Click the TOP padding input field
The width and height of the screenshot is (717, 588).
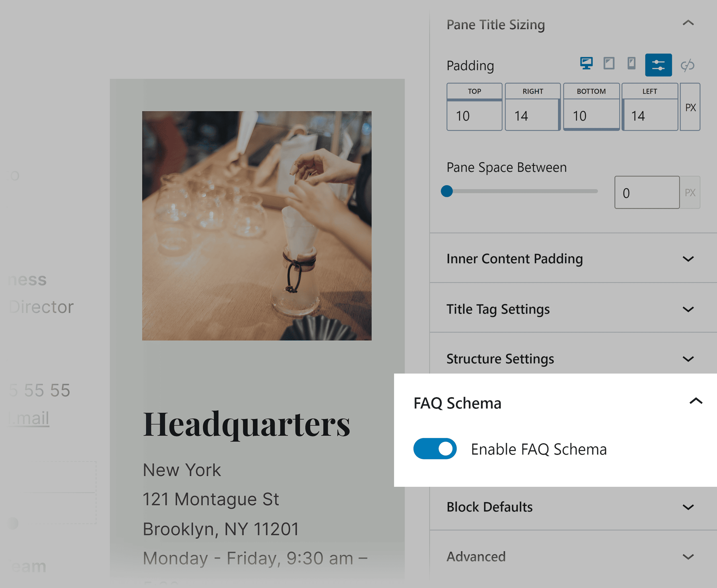point(474,116)
